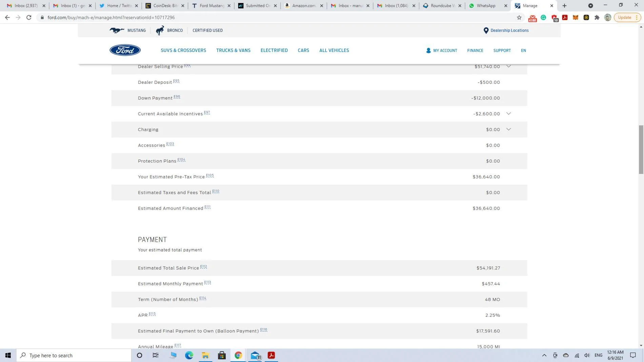The height and width of the screenshot is (362, 644).
Task: Switch to Chrome in the taskbar
Action: point(238,355)
